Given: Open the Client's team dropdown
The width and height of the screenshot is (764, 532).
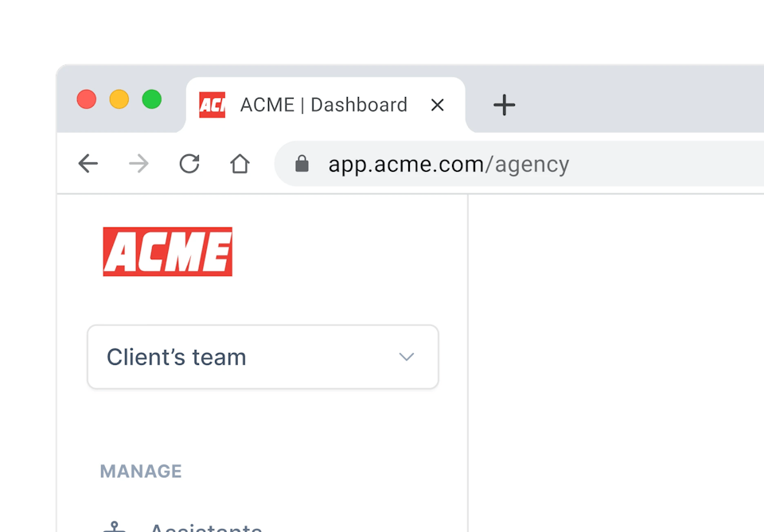Looking at the screenshot, I should pos(263,357).
